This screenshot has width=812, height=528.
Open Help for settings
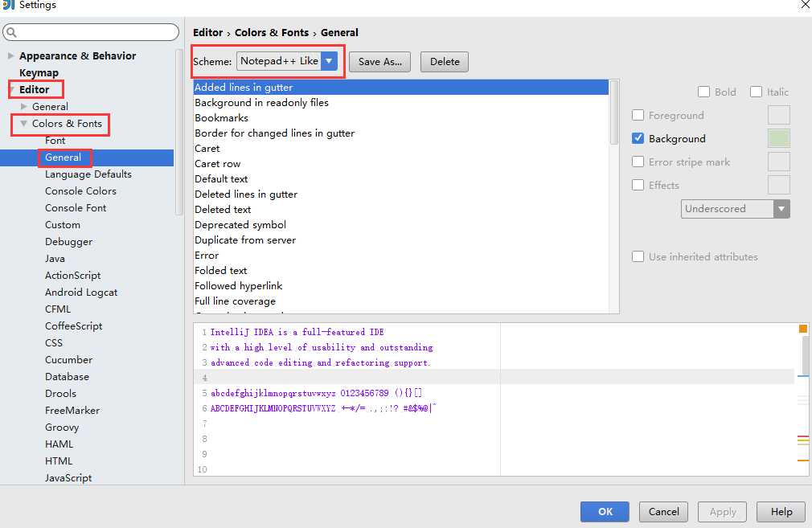coord(781,511)
